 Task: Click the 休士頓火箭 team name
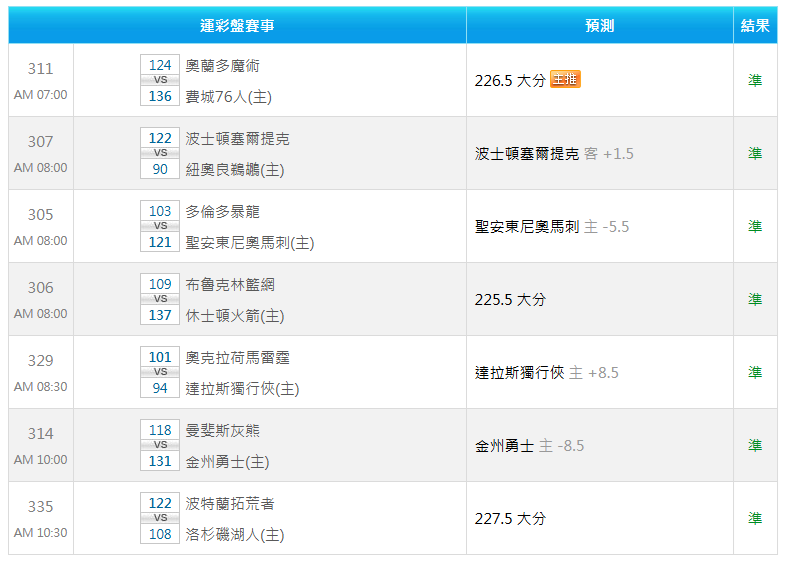coord(235,316)
